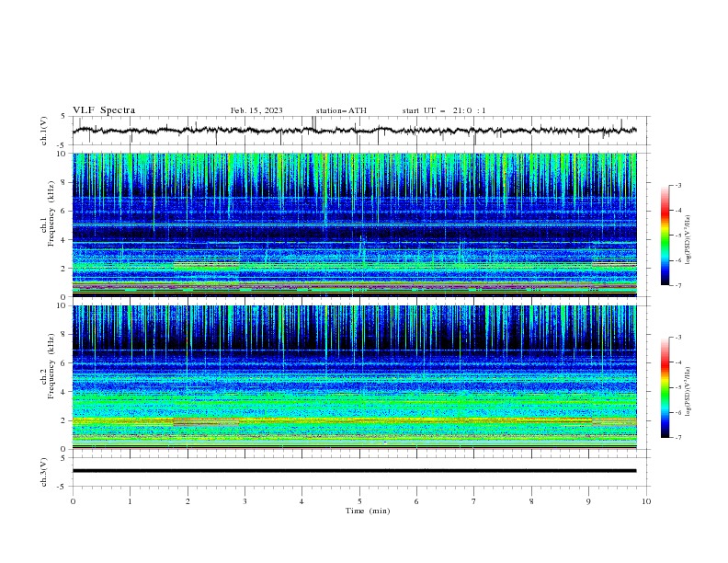Click the "7" tick on the time axis

point(473,501)
